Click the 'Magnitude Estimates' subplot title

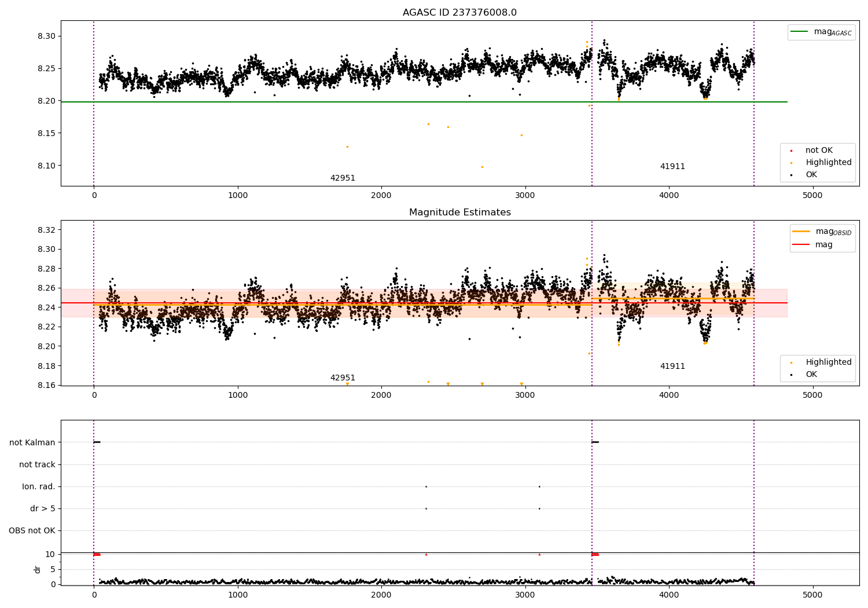pyautogui.click(x=459, y=212)
